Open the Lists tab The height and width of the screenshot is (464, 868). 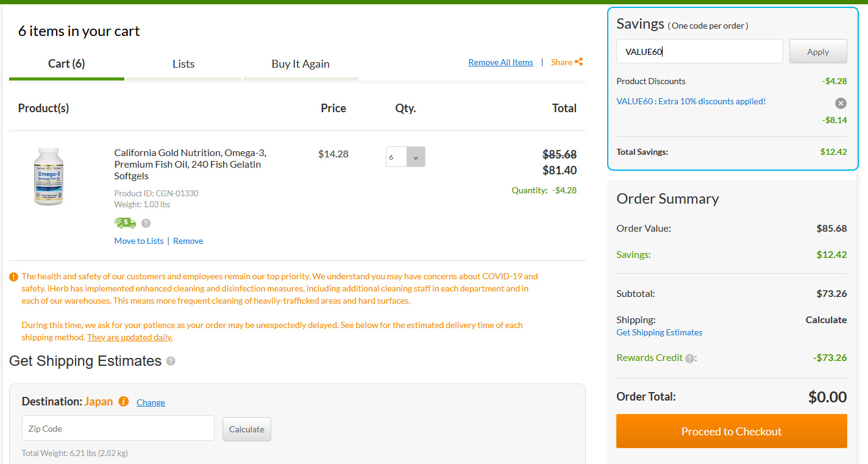click(183, 63)
